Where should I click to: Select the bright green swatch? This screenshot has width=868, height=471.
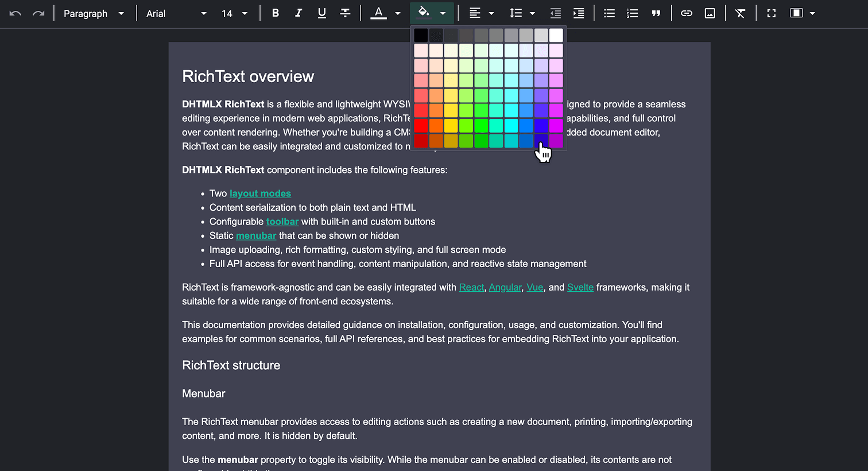tap(481, 126)
